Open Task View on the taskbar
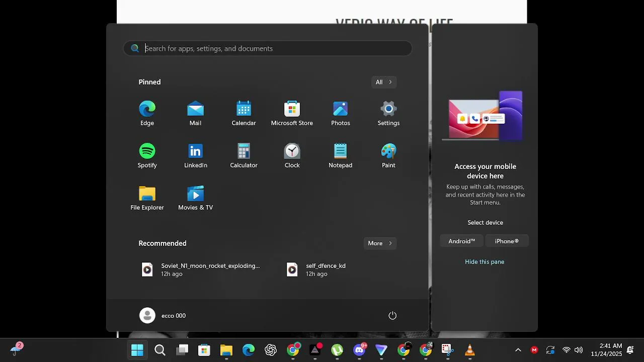644x362 pixels. coord(182,350)
